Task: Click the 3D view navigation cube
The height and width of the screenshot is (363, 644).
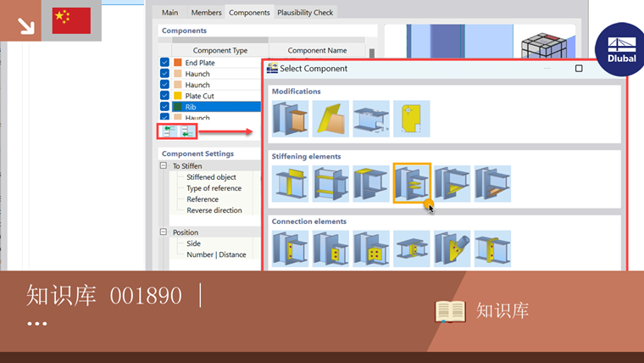Action: [x=544, y=46]
